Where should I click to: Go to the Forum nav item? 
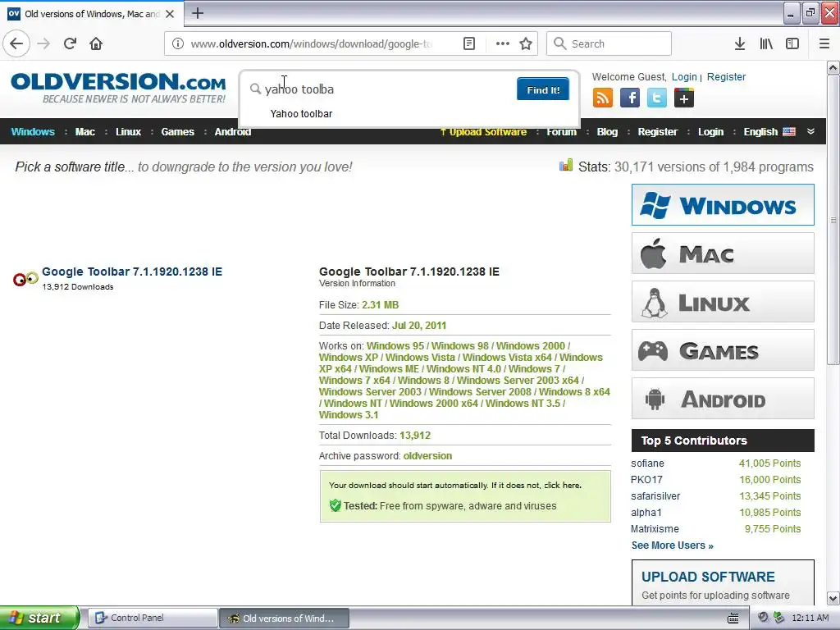[561, 132]
